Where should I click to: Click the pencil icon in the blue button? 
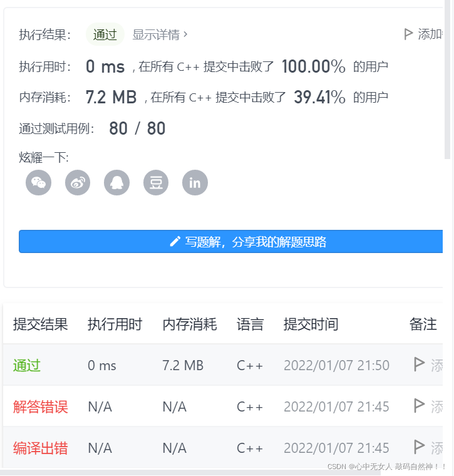pos(175,242)
